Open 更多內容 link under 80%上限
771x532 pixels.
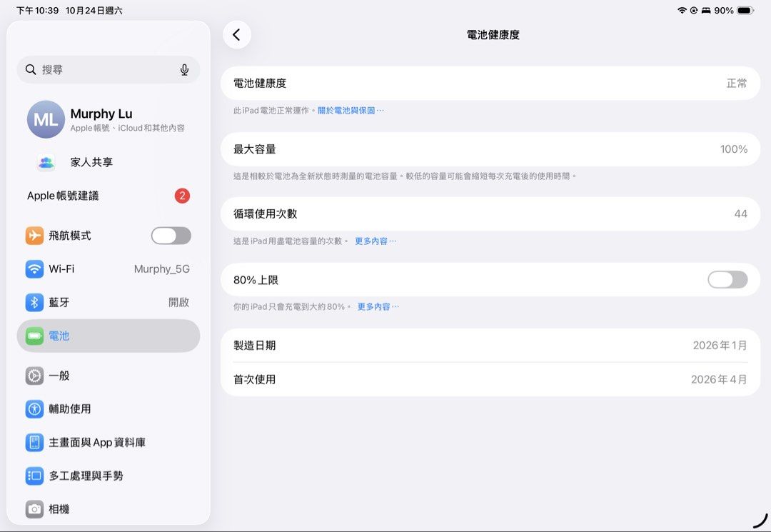[378, 307]
